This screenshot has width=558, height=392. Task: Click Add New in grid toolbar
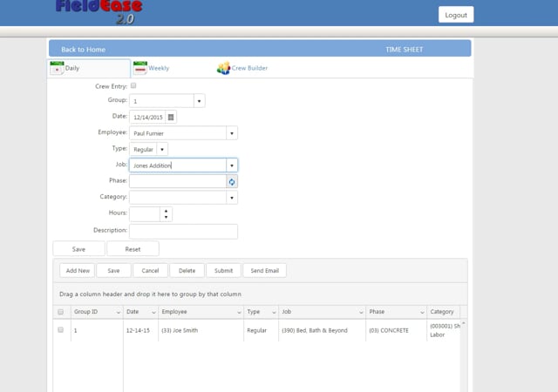[78, 271]
